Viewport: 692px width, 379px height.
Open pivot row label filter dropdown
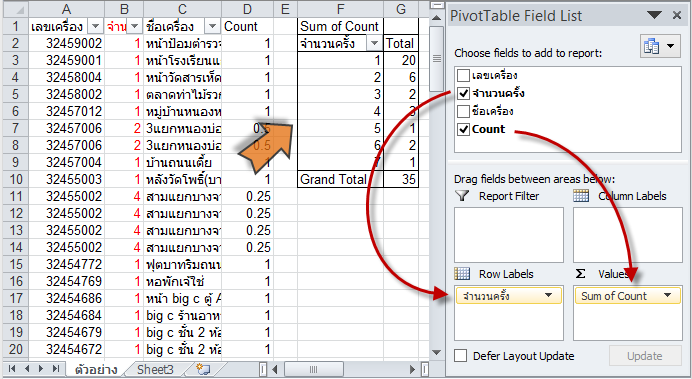coord(374,43)
